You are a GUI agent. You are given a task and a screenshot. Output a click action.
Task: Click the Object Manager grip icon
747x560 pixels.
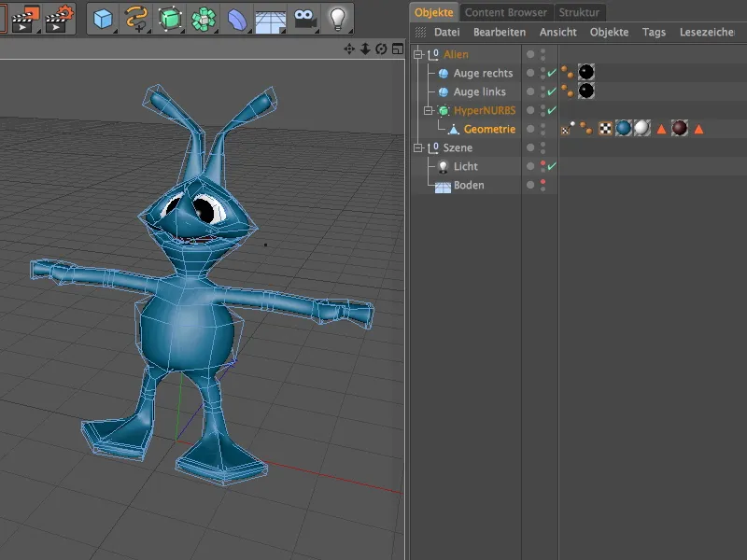click(420, 32)
